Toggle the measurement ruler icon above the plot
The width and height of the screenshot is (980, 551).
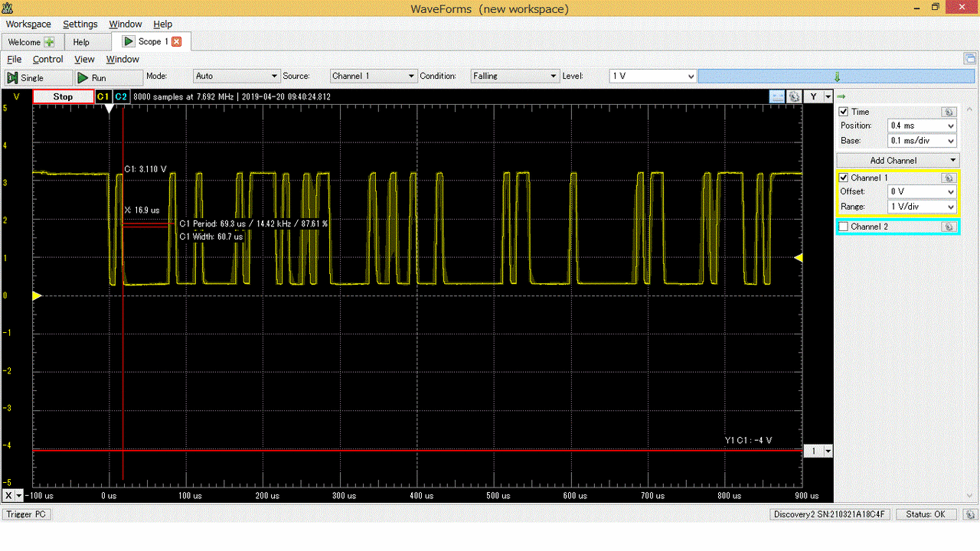777,96
